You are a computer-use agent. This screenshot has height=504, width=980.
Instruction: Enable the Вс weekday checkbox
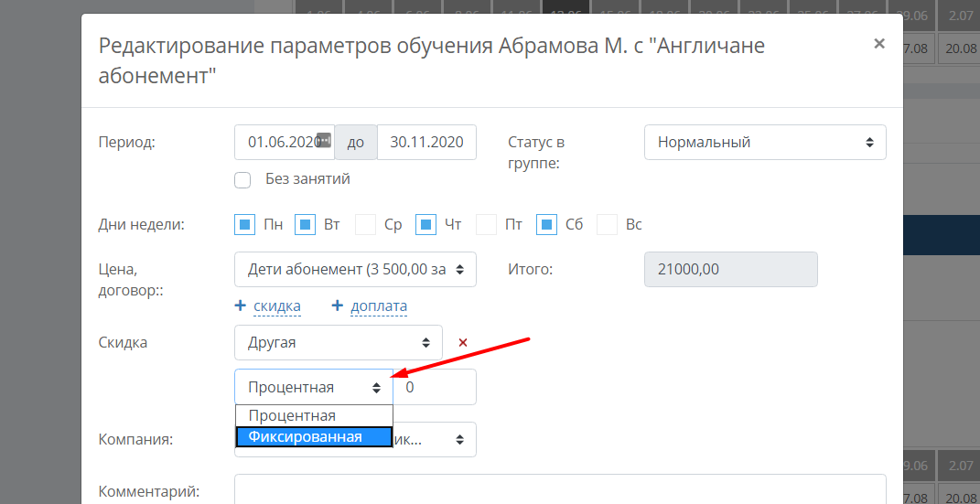[607, 224]
